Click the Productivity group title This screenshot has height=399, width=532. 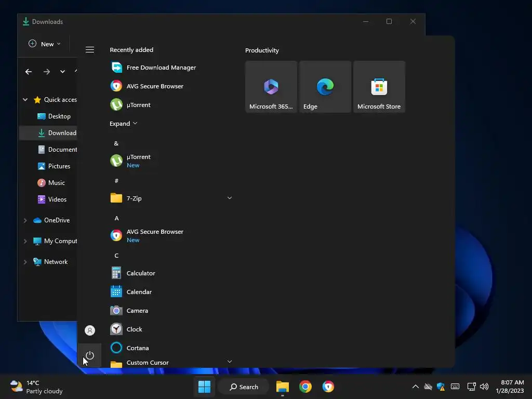coord(262,50)
